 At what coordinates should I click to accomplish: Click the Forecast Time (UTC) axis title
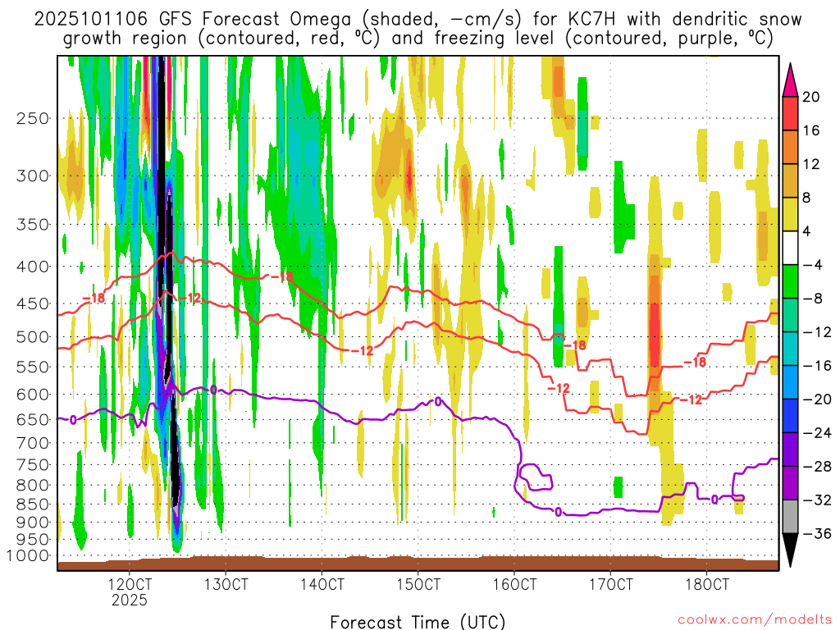[418, 622]
